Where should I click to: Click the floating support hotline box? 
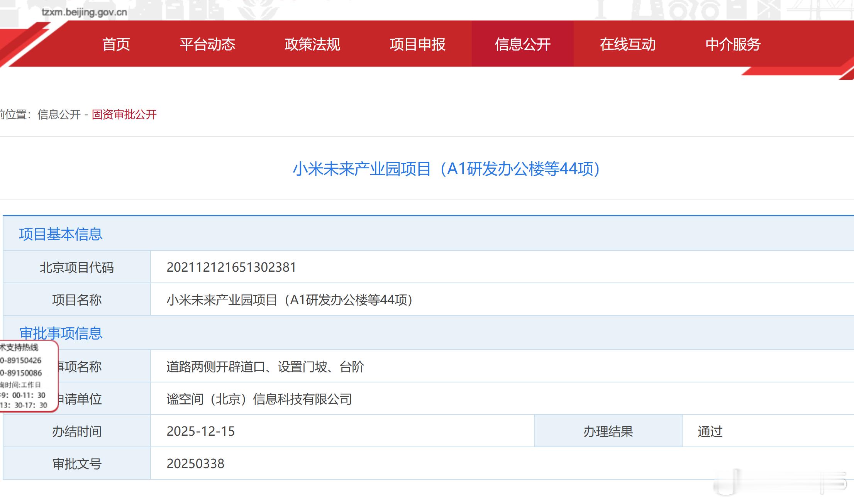click(x=25, y=376)
